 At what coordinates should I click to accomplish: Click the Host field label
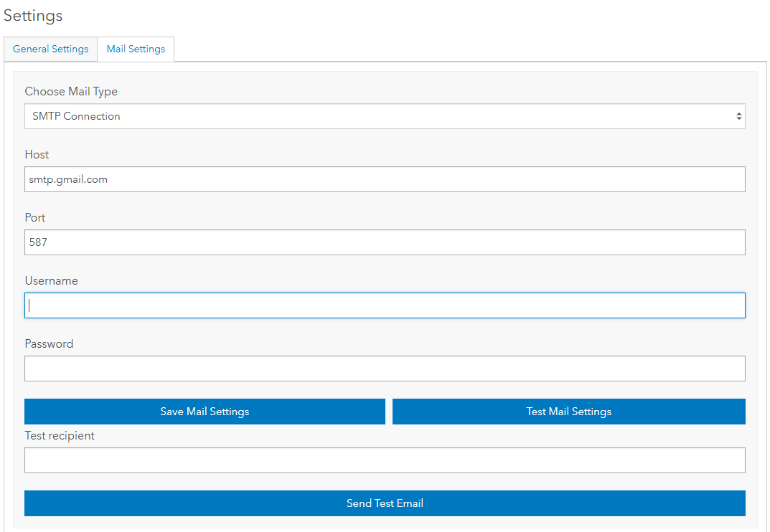point(37,155)
